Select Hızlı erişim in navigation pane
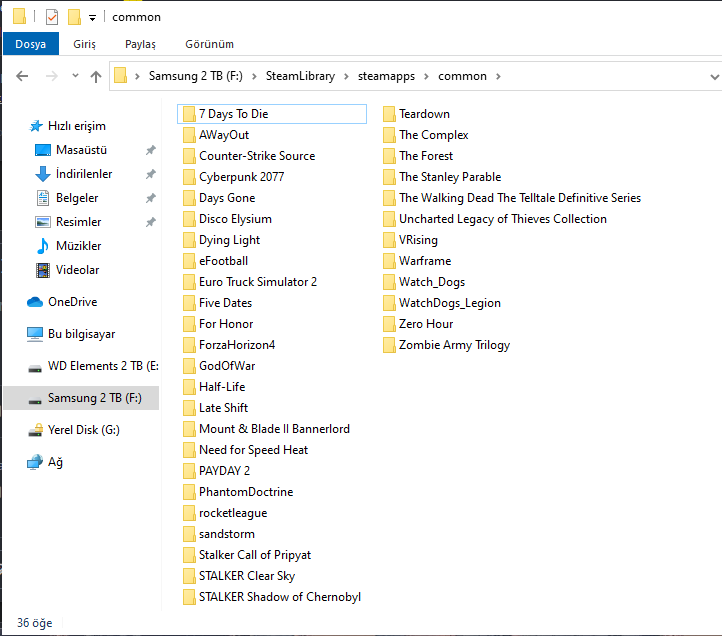This screenshot has width=722, height=636. [x=76, y=126]
